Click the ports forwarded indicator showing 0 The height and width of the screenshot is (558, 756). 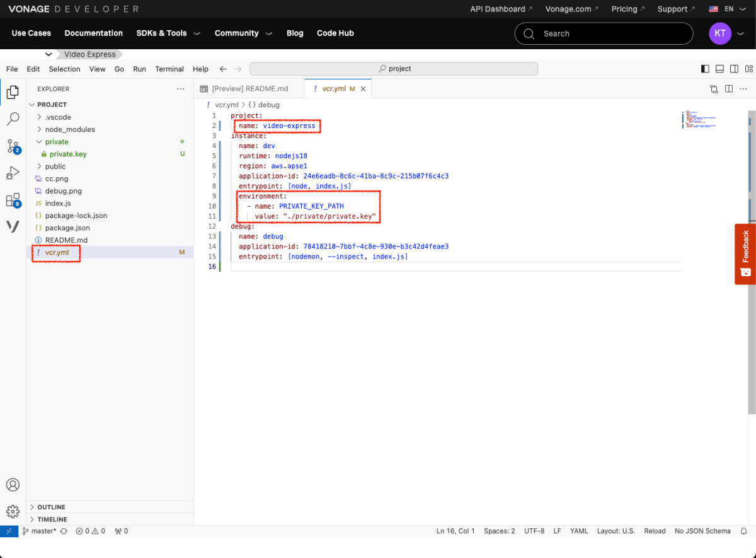[122, 531]
